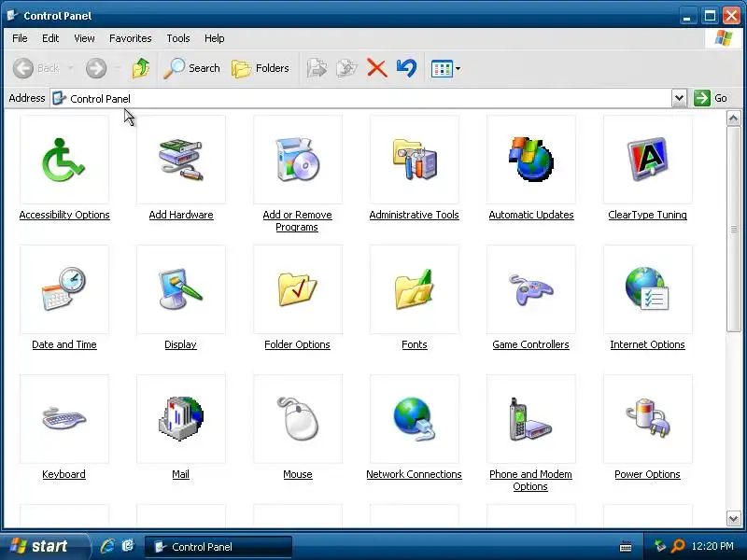The width and height of the screenshot is (747, 560).
Task: Open the Internet Options icon
Action: click(x=647, y=289)
